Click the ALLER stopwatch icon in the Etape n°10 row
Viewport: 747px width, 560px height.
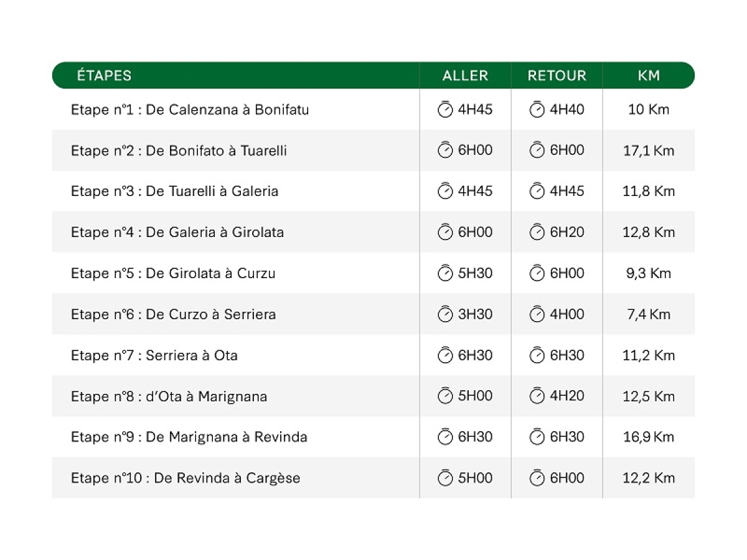pos(445,478)
